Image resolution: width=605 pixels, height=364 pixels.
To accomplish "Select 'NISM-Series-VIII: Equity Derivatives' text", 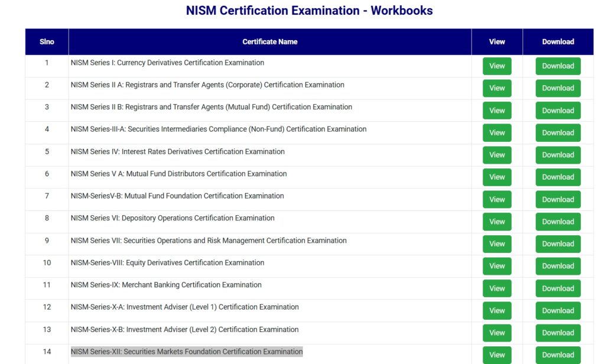I will point(167,263).
